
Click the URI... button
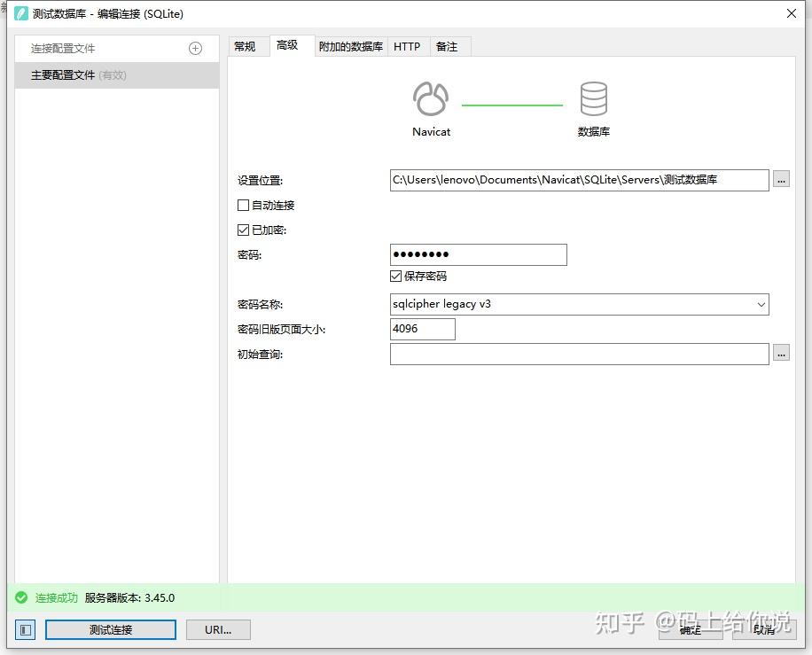click(218, 629)
